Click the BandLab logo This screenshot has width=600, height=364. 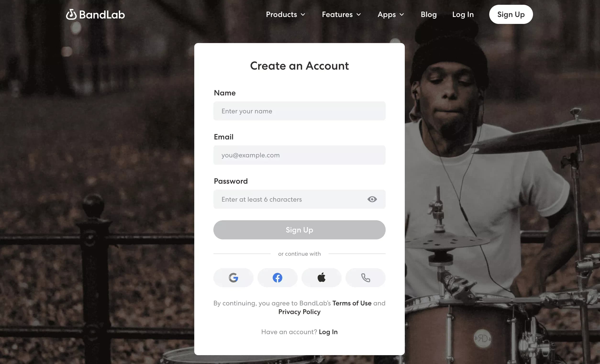tap(95, 14)
